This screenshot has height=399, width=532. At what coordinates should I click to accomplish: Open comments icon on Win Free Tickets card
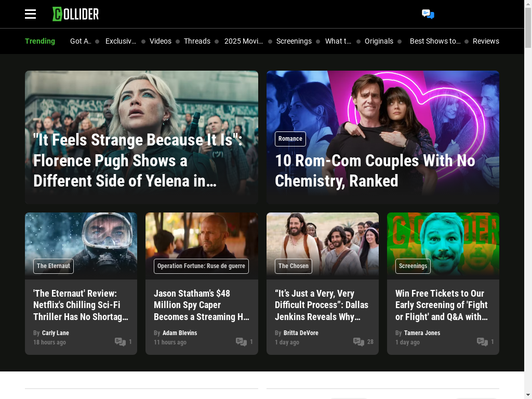482,342
